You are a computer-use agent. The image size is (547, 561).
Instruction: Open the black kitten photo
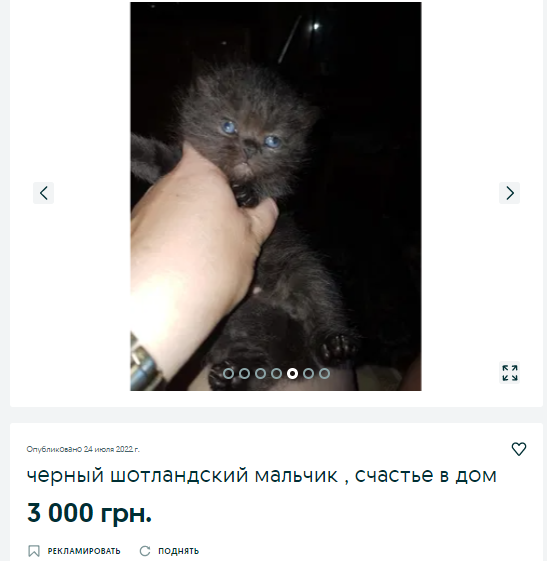[276, 196]
